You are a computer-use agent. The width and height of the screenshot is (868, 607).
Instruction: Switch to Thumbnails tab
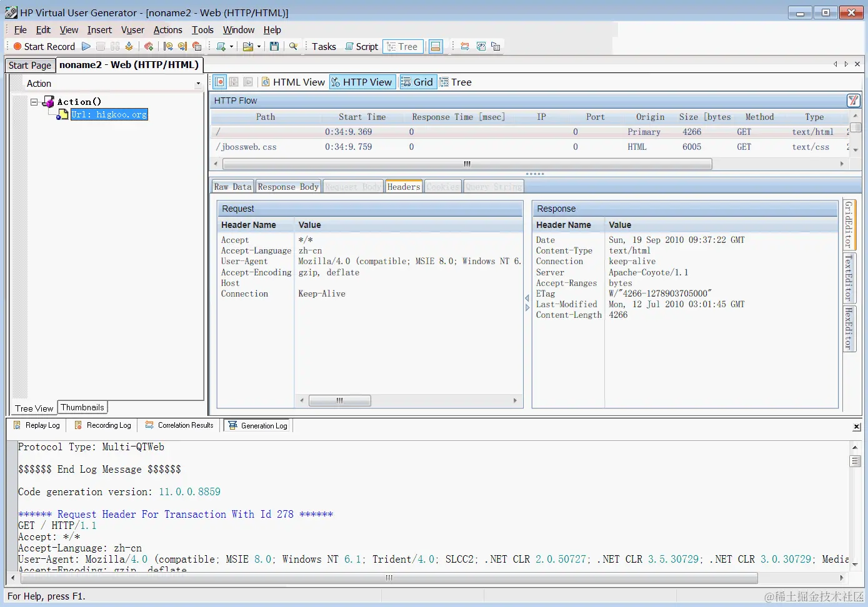pyautogui.click(x=82, y=407)
